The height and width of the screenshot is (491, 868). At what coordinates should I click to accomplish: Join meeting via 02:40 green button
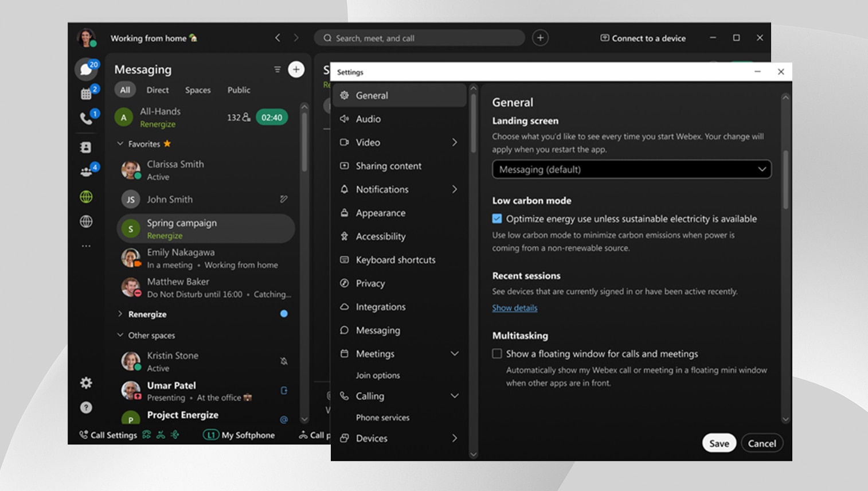coord(272,117)
